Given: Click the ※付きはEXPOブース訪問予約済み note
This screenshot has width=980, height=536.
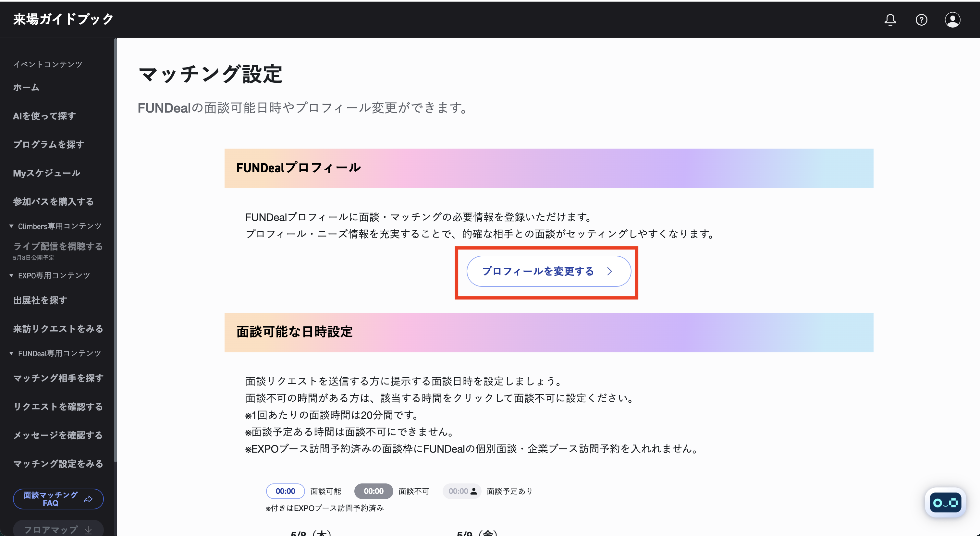Looking at the screenshot, I should [325, 508].
